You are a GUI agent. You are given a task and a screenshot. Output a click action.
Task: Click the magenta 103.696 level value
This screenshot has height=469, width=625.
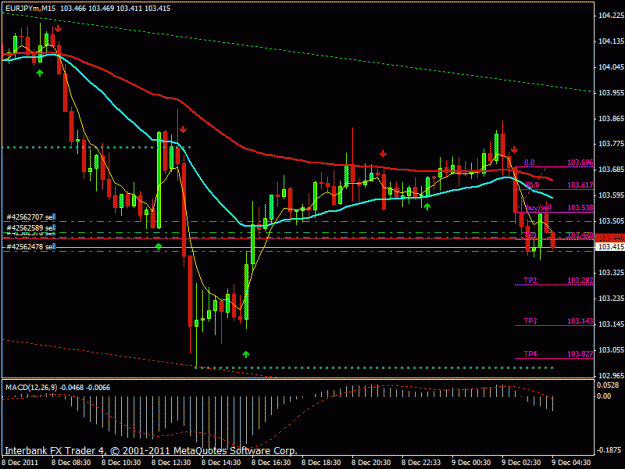(580, 162)
